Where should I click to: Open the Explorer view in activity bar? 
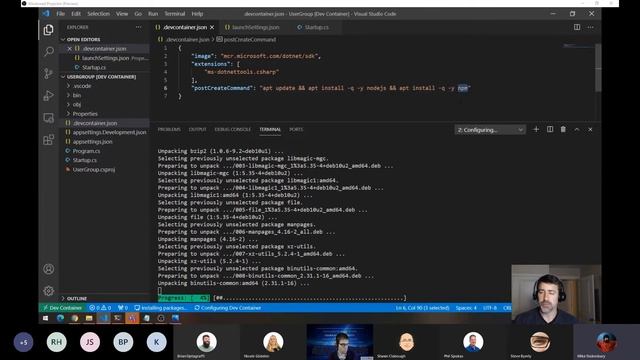click(x=49, y=30)
